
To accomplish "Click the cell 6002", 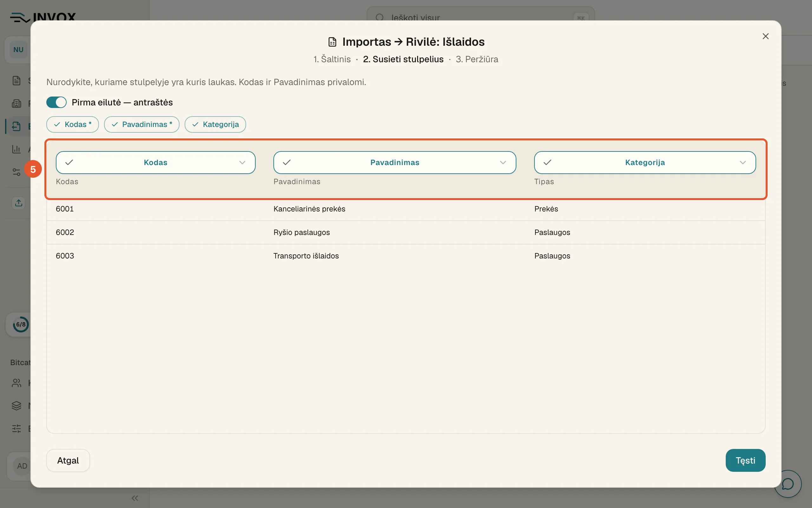I will 65,232.
